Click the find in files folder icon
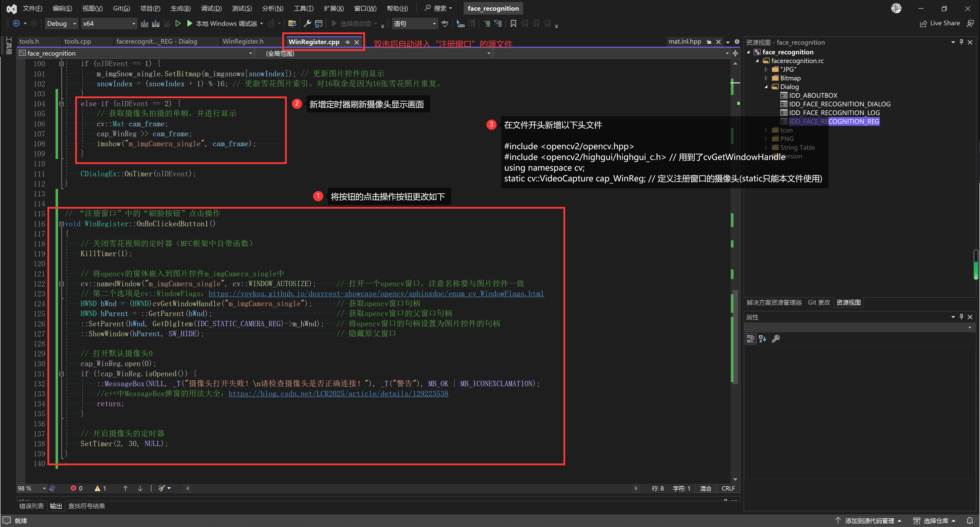The width and height of the screenshot is (980, 527). pyautogui.click(x=292, y=24)
